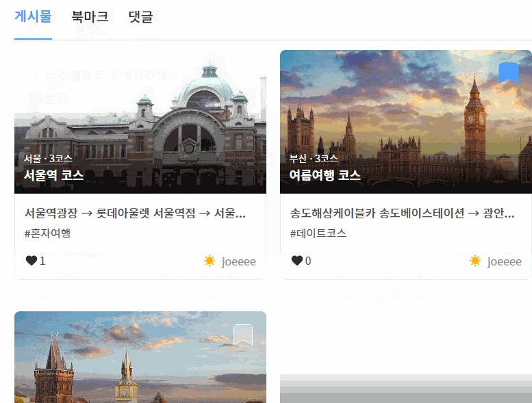Open the joeeee profile on the 여름여행 card
The width and height of the screenshot is (532, 403).
click(x=505, y=261)
